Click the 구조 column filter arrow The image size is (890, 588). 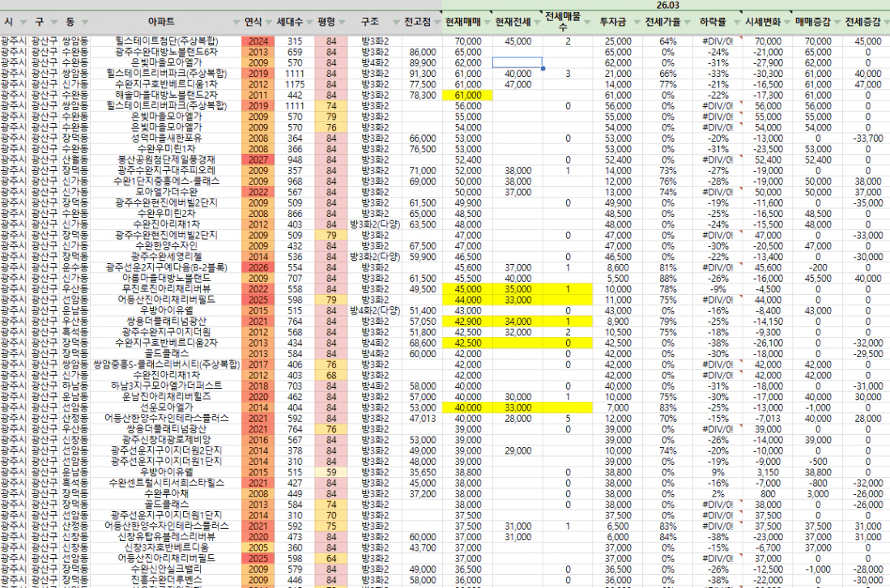click(394, 22)
